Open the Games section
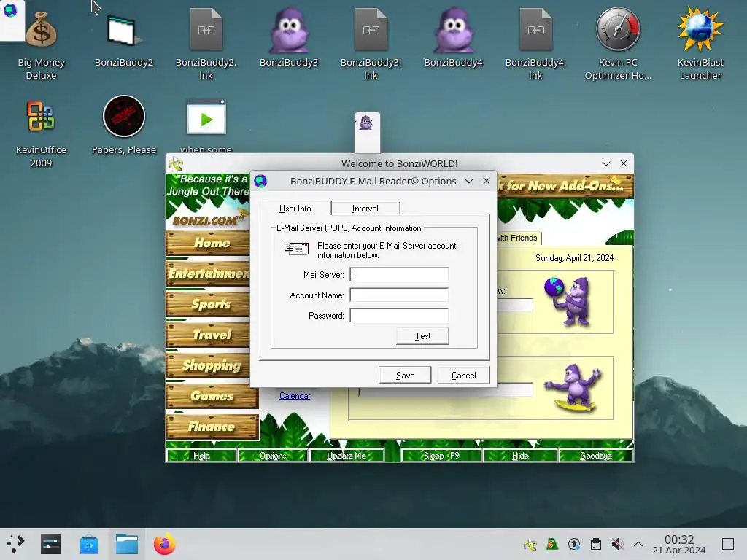 coord(212,396)
